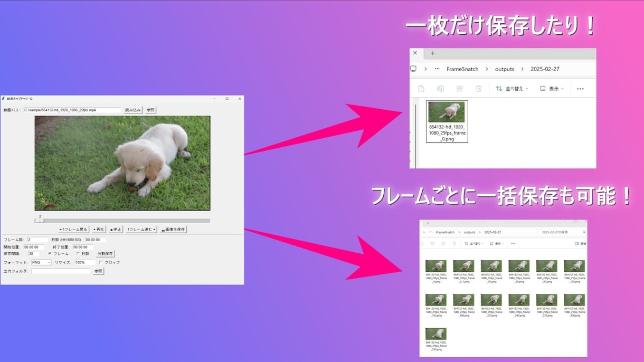The height and width of the screenshot is (362, 644).
Task: Open the three-dot more menu in lower Explorer toolbar
Action: click(513, 244)
